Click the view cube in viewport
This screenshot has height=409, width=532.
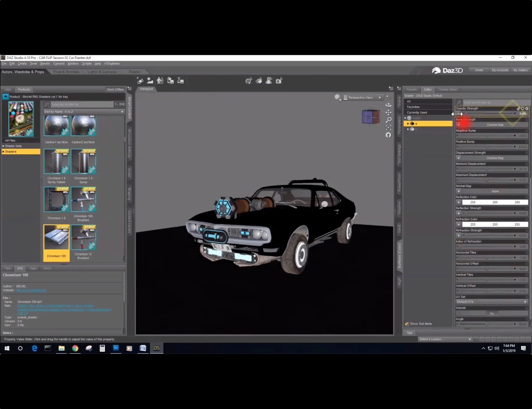click(x=370, y=116)
